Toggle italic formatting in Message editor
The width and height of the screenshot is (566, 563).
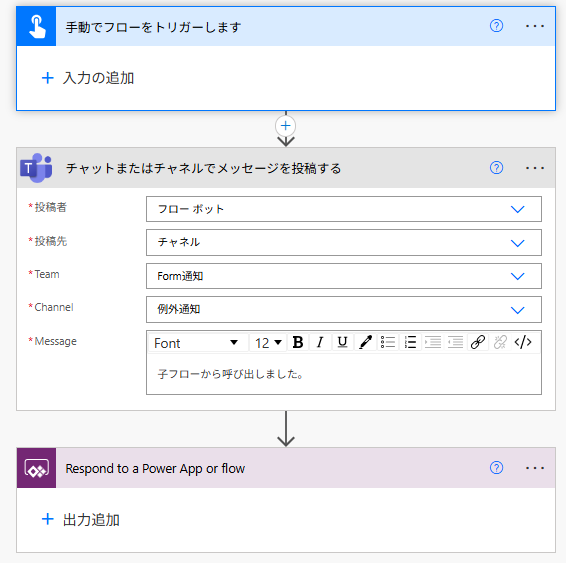(320, 342)
